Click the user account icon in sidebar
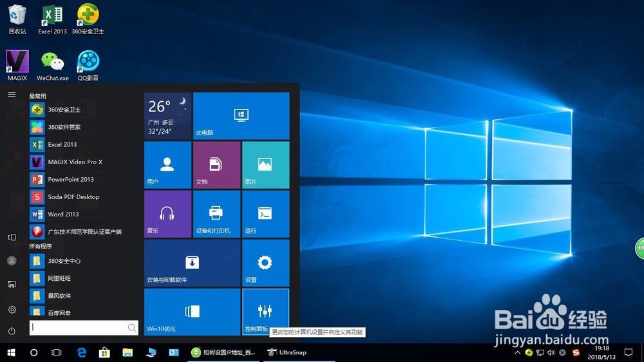Viewport: 644px width, 362px height. (x=12, y=260)
